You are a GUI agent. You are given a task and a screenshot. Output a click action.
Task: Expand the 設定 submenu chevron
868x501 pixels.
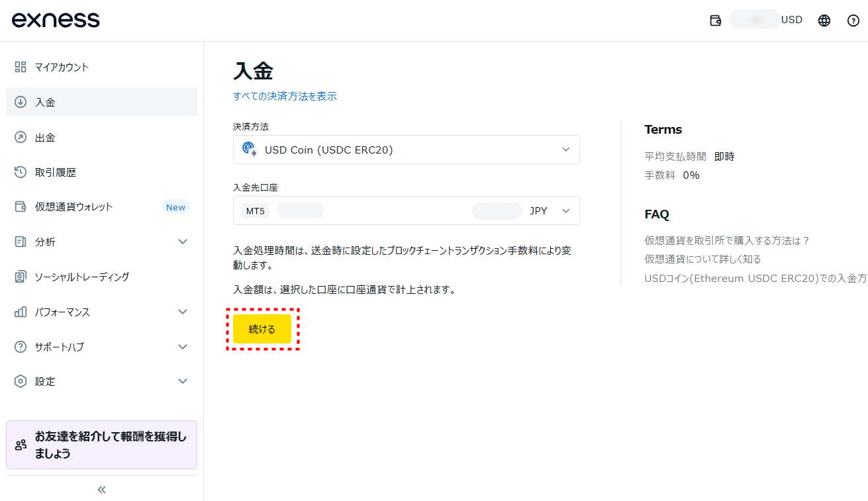(183, 381)
